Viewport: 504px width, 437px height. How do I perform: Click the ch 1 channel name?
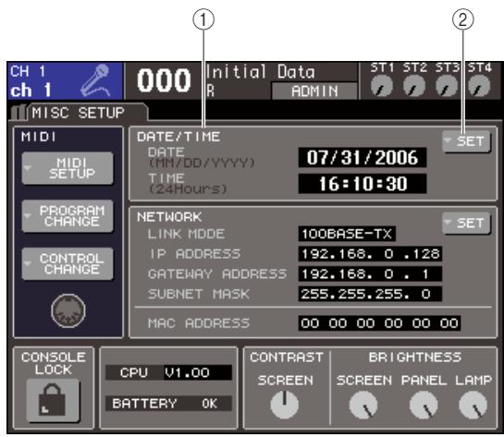[x=31, y=90]
